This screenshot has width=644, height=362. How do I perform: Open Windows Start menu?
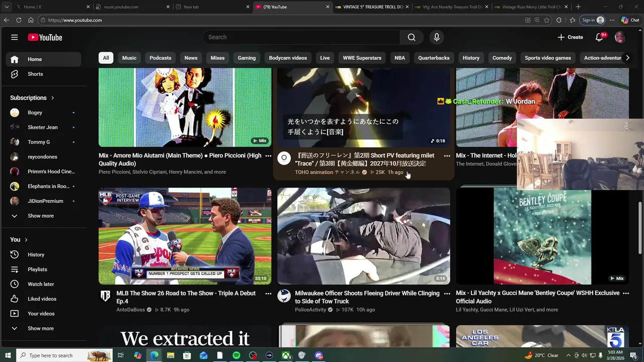click(x=8, y=355)
